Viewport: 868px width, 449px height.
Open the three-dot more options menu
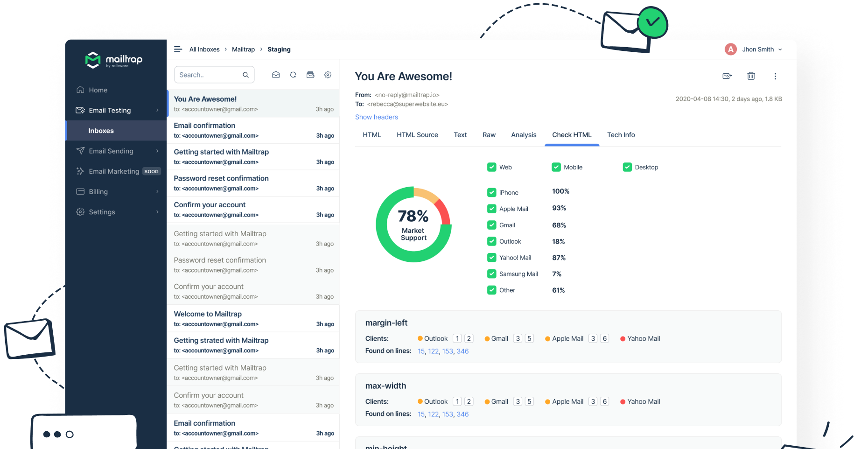[775, 76]
